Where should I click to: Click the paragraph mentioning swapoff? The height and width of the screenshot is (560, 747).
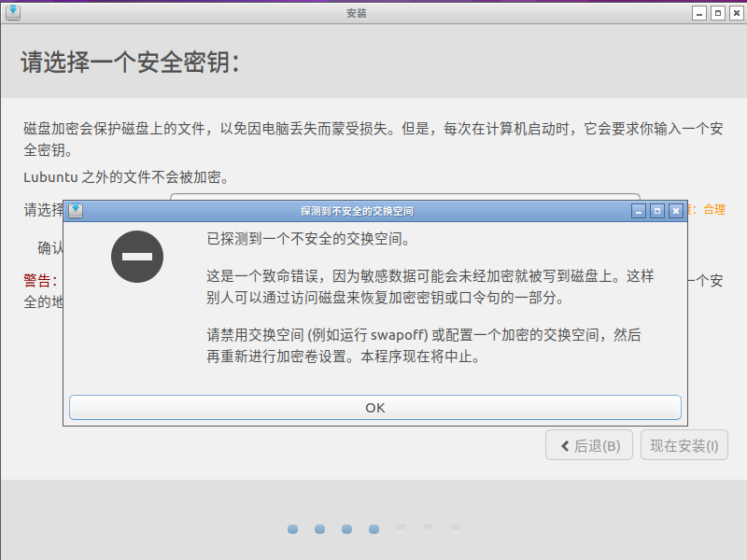tap(424, 345)
